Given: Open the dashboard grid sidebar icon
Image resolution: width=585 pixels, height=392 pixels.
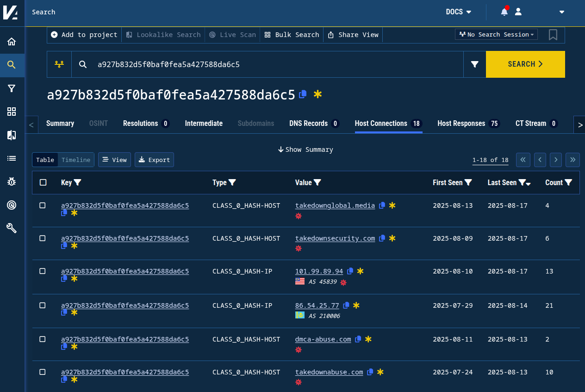Looking at the screenshot, I should [x=12, y=112].
